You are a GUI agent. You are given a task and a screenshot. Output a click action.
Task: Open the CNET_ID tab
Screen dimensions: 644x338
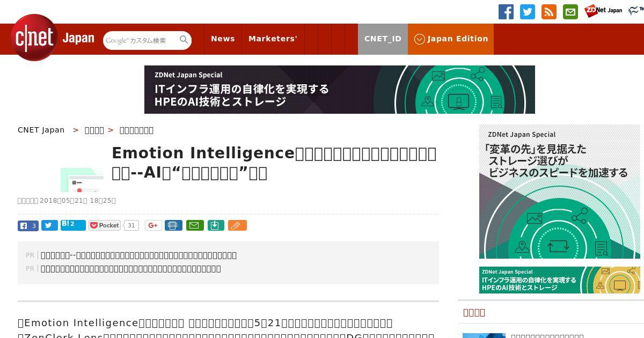coord(383,39)
